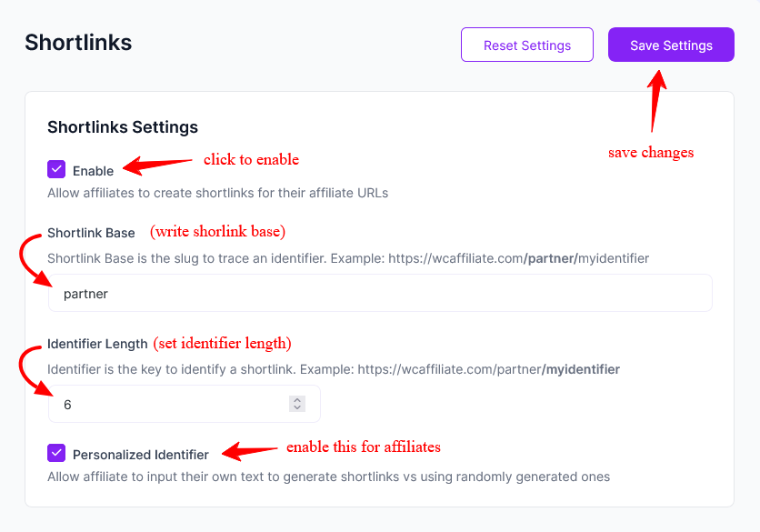Decrease Identifier Length with the down arrow

click(297, 408)
